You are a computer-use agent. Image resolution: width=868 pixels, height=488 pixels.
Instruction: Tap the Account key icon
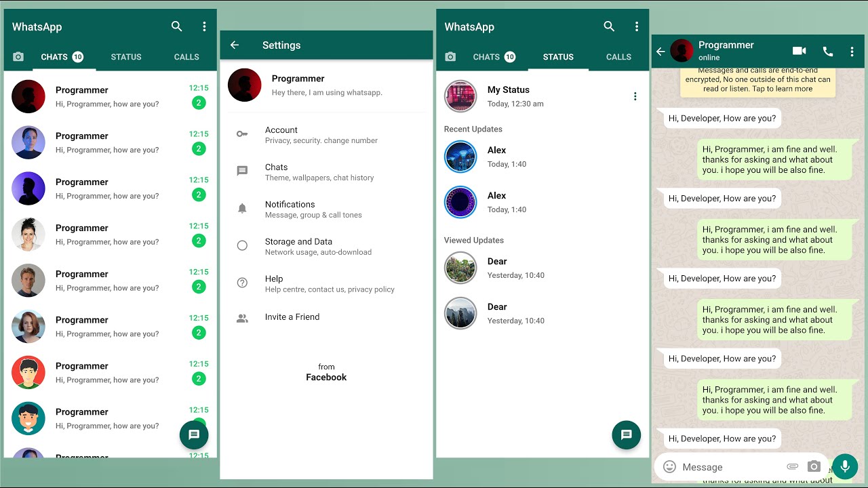pos(242,134)
